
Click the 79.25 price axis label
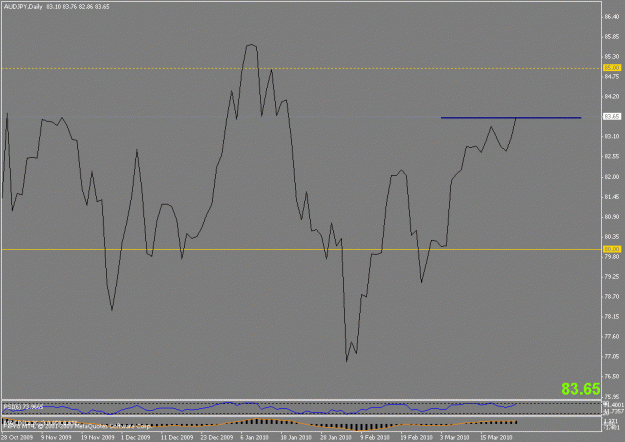coord(612,277)
